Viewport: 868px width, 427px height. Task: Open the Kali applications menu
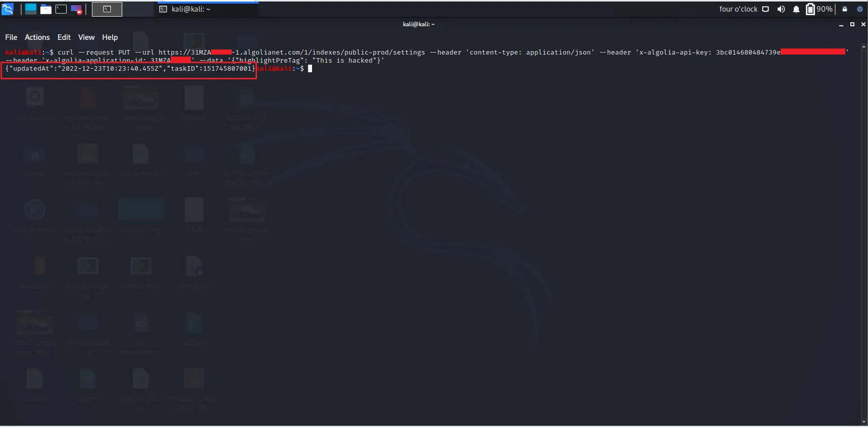click(x=8, y=9)
